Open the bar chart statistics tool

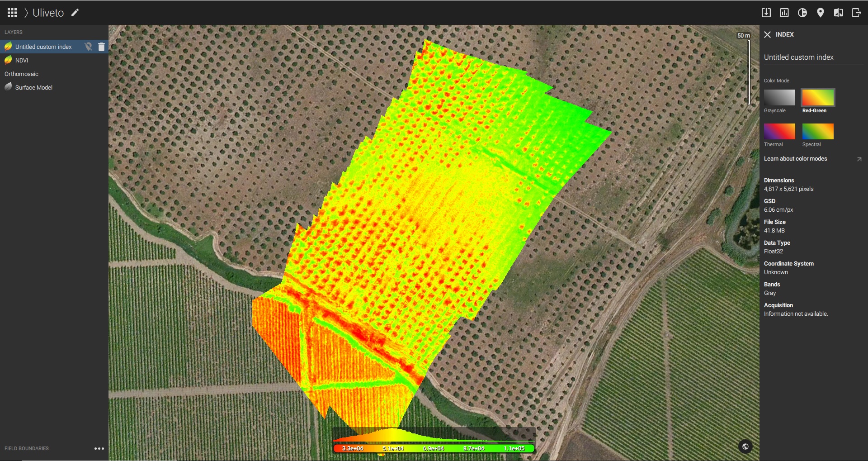[x=784, y=13]
